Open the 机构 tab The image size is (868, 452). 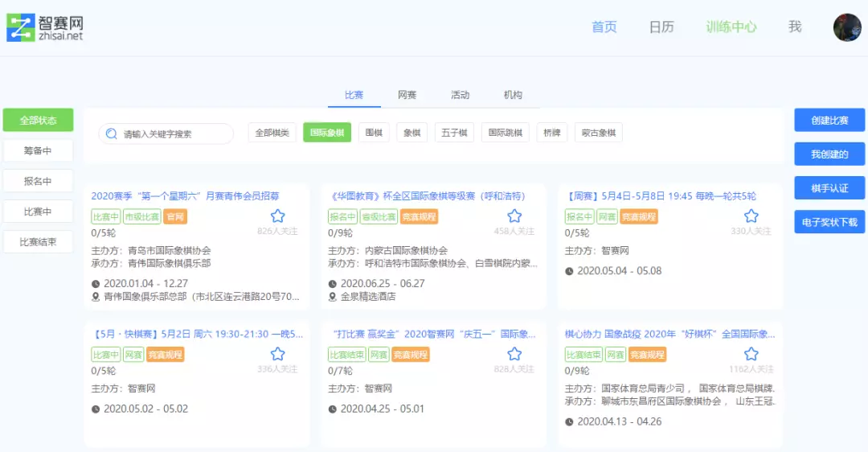[x=513, y=95]
